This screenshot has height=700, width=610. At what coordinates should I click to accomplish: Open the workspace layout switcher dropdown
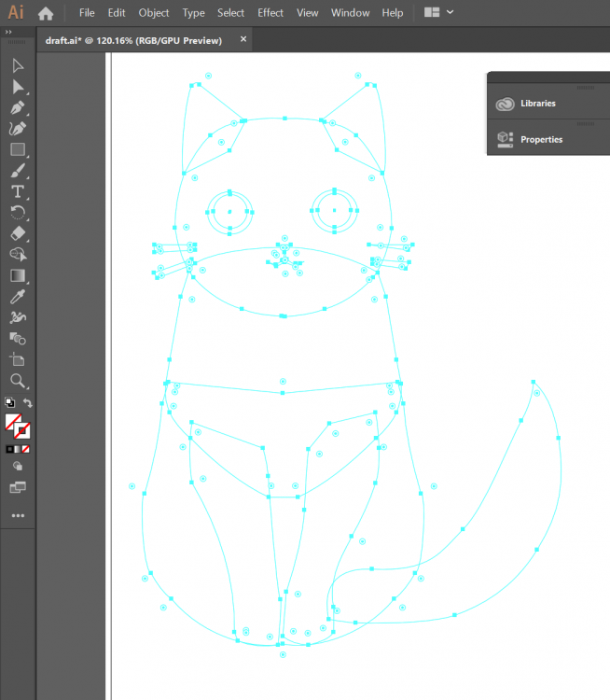pyautogui.click(x=438, y=13)
